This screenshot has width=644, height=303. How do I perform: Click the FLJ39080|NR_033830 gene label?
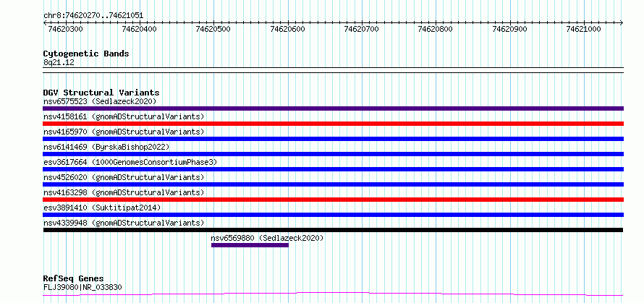(82, 287)
